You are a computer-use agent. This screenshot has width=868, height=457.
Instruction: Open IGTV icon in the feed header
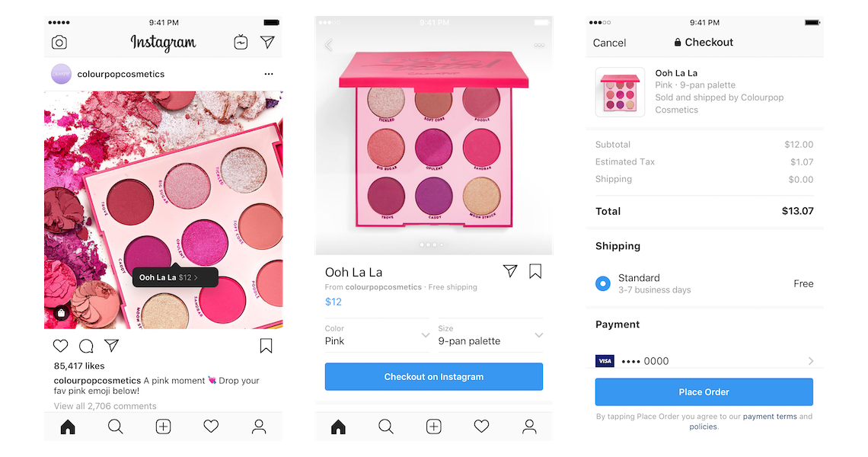(241, 42)
